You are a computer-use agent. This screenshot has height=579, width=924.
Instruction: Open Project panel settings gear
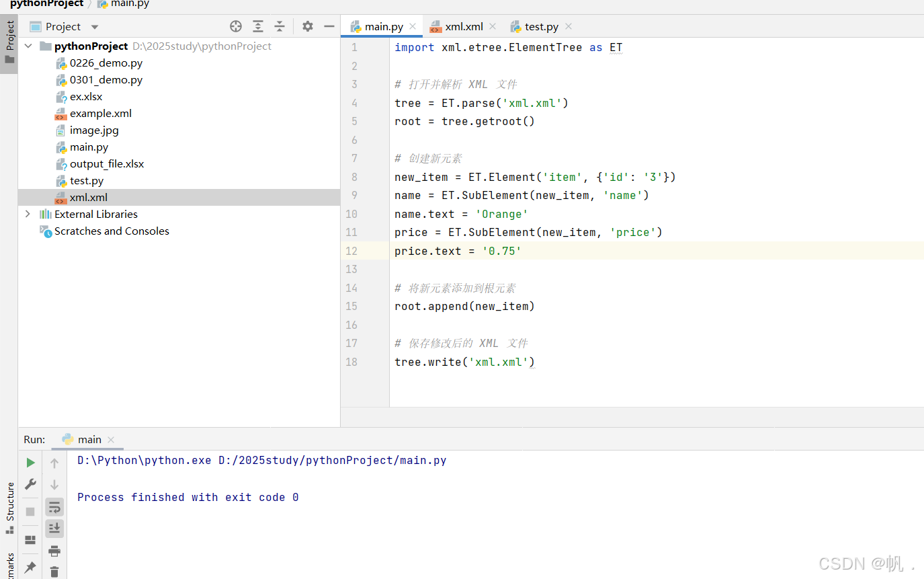[308, 26]
